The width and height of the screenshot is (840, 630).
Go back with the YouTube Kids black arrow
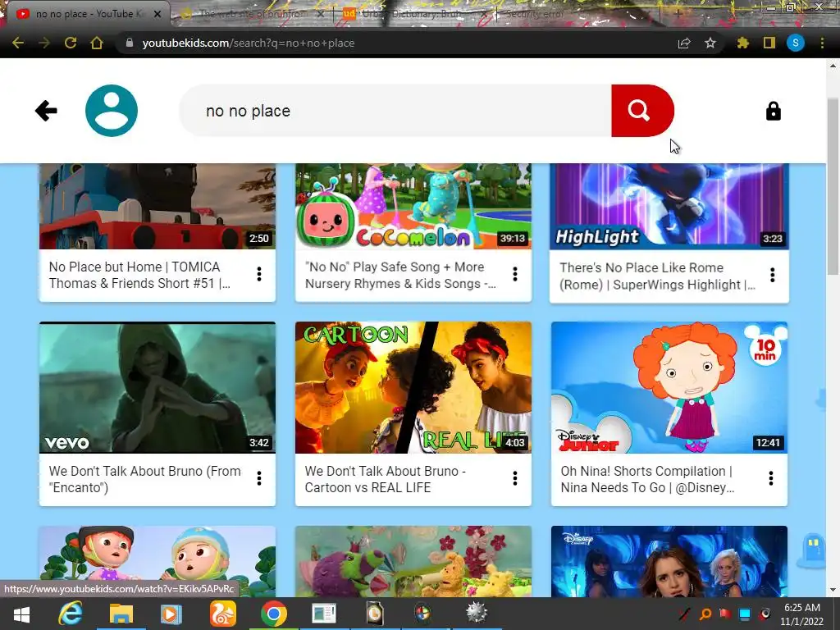click(x=46, y=111)
